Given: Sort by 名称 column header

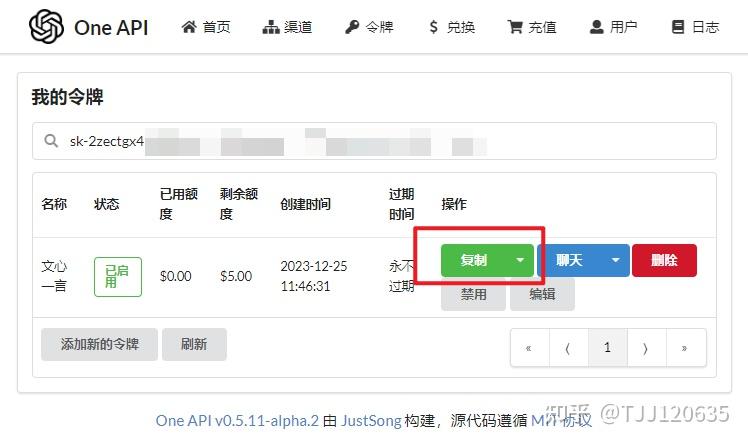Looking at the screenshot, I should tap(54, 204).
